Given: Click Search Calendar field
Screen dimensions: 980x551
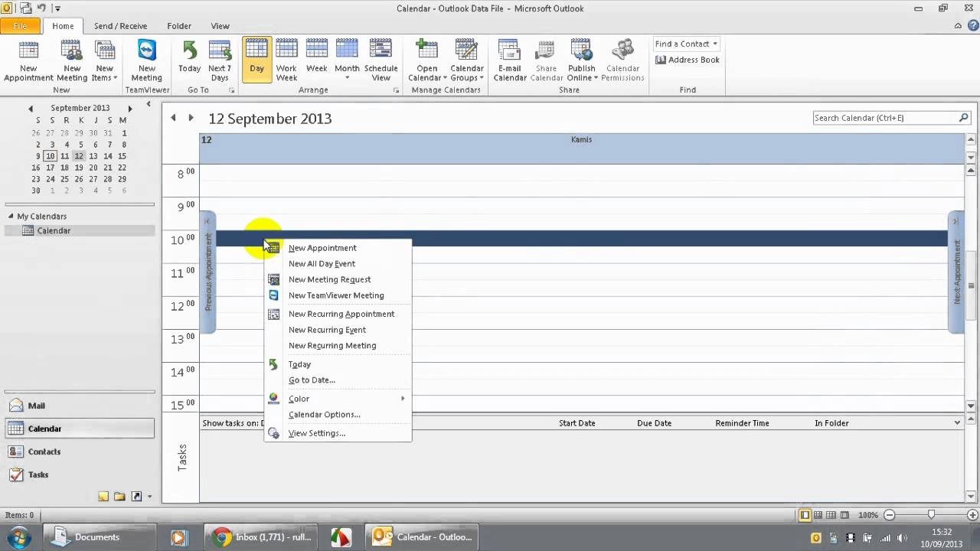Looking at the screenshot, I should pos(885,118).
